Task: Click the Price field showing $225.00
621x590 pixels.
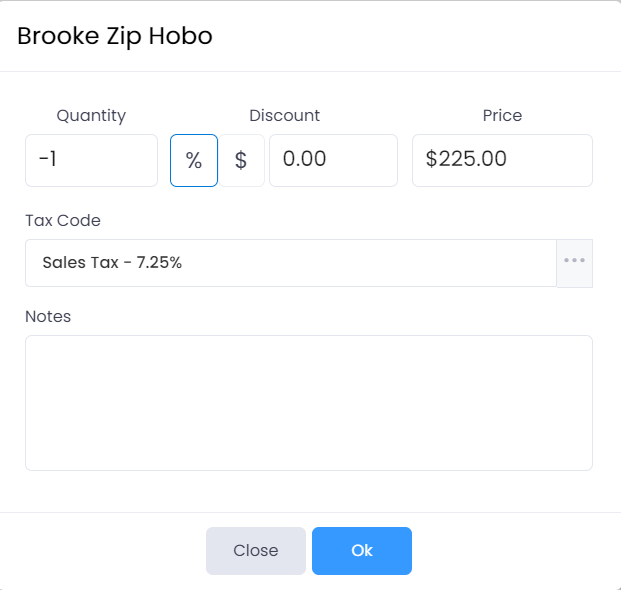Action: click(x=502, y=160)
